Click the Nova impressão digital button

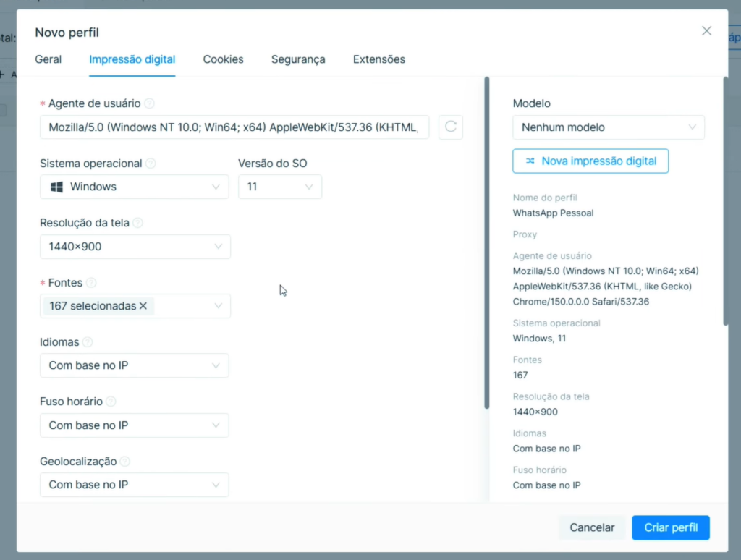click(590, 161)
